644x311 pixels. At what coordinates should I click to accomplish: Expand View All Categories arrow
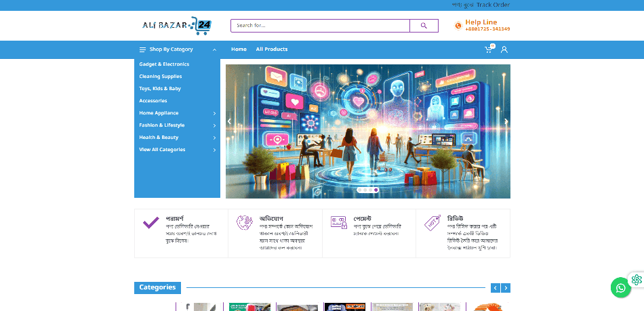tap(214, 150)
